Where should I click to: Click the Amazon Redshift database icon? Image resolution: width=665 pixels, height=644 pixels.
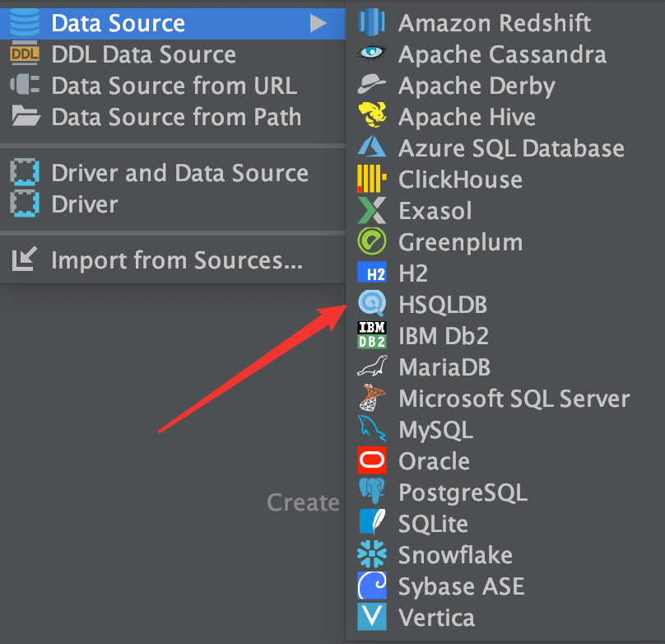click(371, 22)
